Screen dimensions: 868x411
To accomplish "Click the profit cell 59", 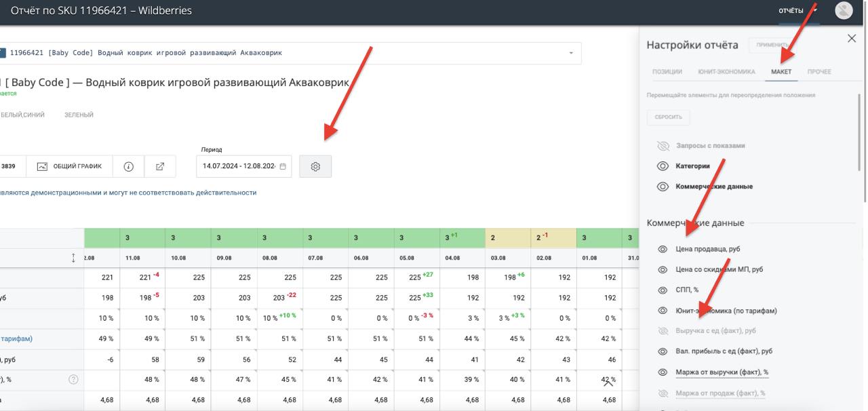I will tap(188, 359).
